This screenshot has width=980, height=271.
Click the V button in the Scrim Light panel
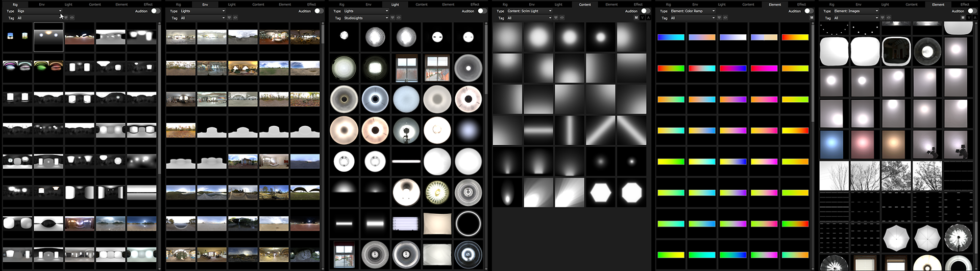[642, 18]
